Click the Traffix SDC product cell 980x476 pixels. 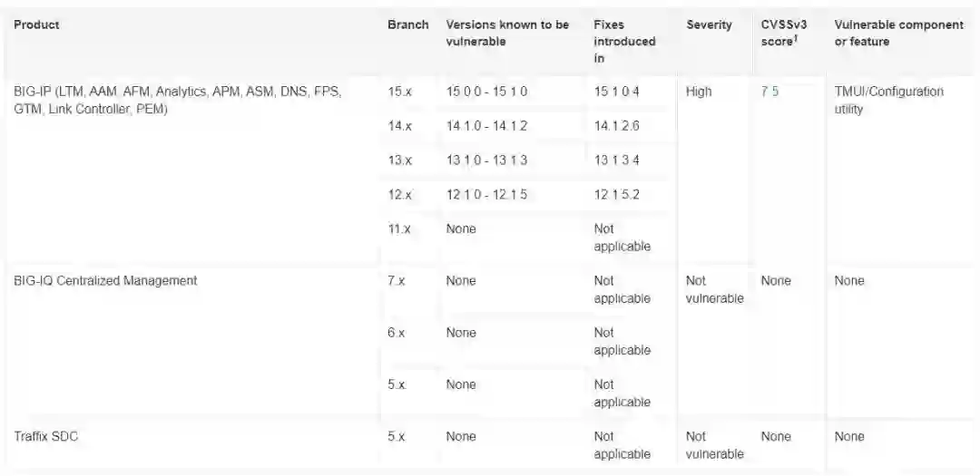tap(45, 436)
